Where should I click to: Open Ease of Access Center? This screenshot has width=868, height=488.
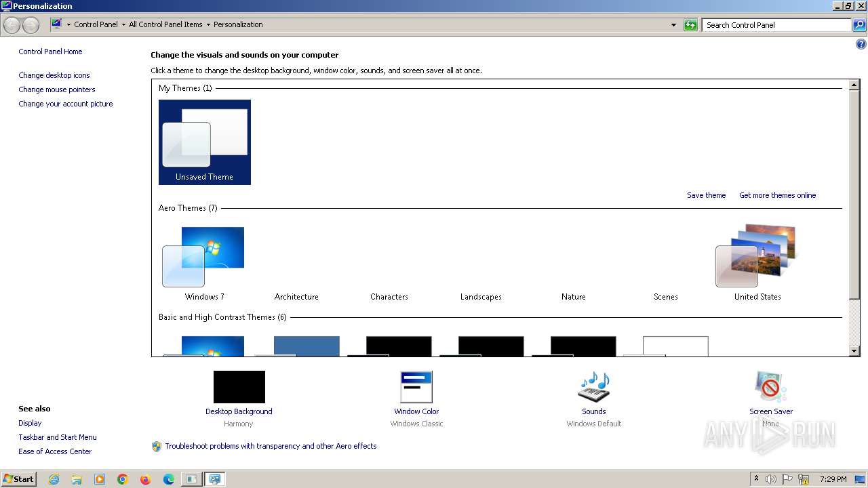(x=55, y=451)
